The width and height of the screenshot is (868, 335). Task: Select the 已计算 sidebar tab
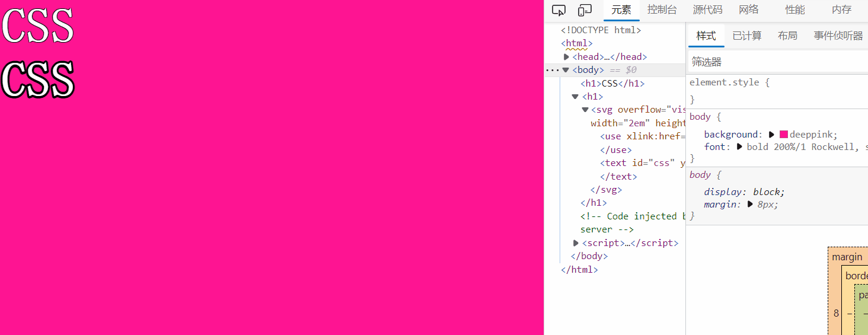point(747,36)
